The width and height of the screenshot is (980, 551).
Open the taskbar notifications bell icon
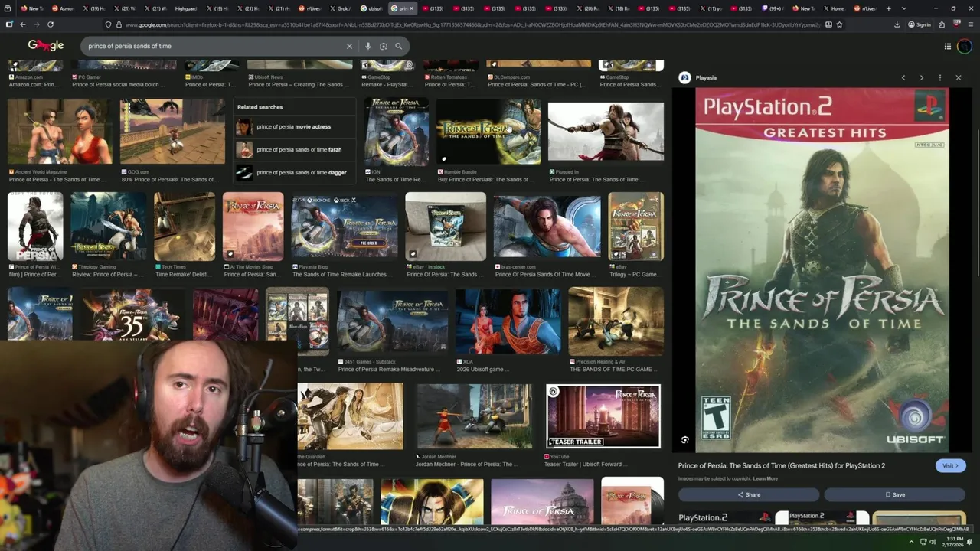970,542
